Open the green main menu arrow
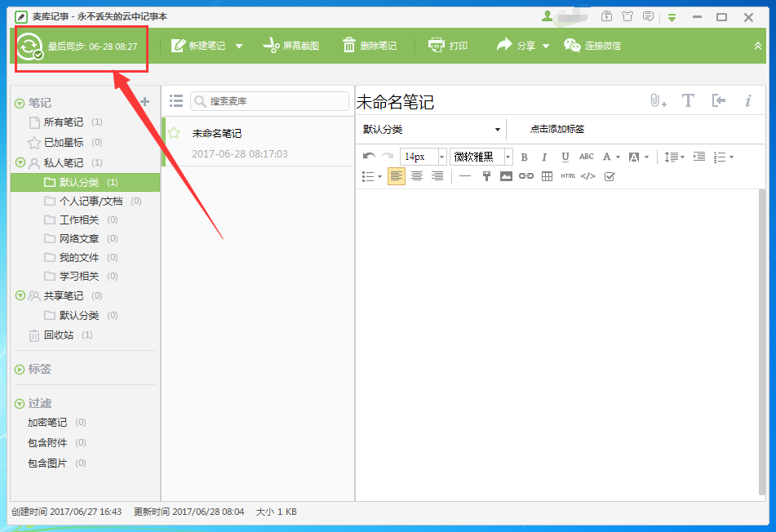This screenshot has width=776, height=532. (672, 18)
